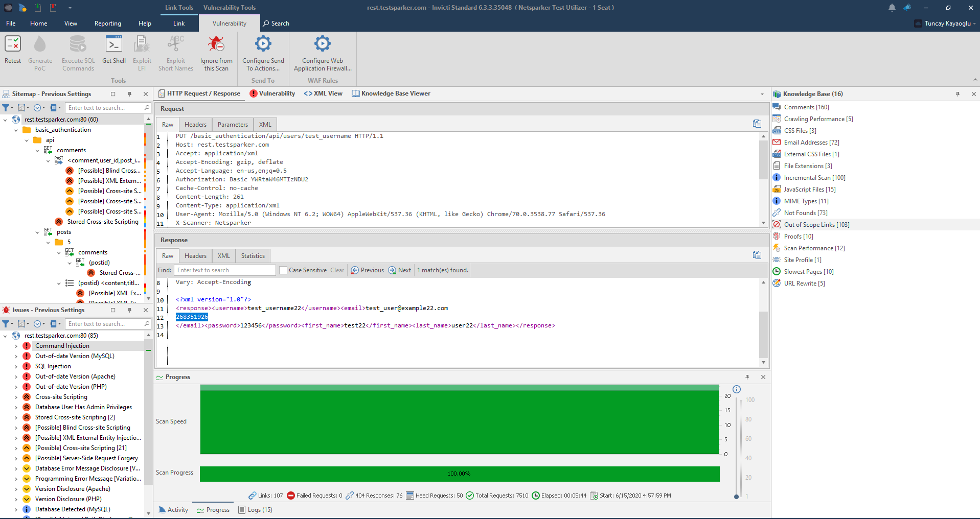The width and height of the screenshot is (980, 519).
Task: Click the Find text input field
Action: coord(225,270)
